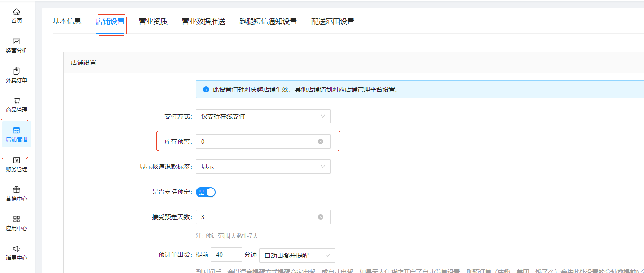This screenshot has width=644, height=273.
Task: Open 经营分析 chart icon in sidebar
Action: point(17,42)
